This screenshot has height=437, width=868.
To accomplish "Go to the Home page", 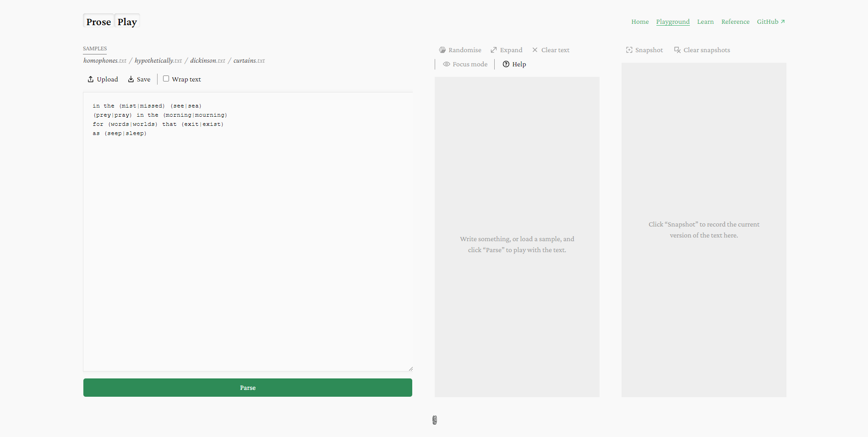I will click(640, 22).
